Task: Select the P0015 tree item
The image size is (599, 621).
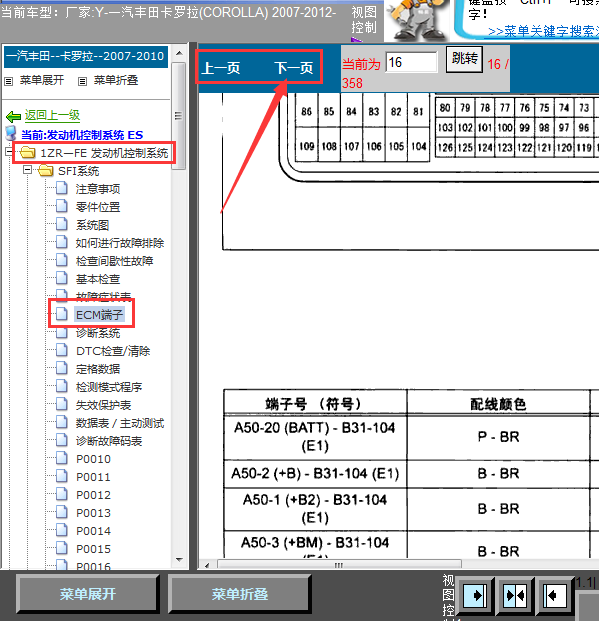Action: pos(93,549)
